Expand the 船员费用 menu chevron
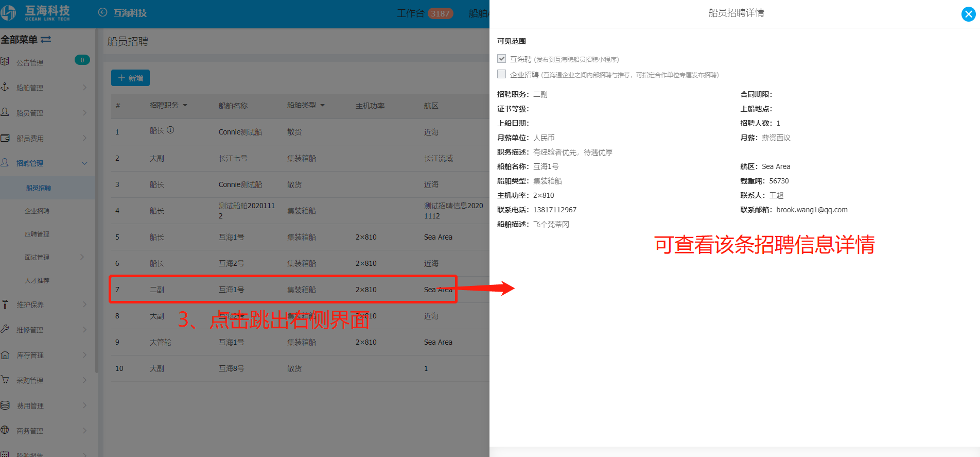 click(84, 138)
